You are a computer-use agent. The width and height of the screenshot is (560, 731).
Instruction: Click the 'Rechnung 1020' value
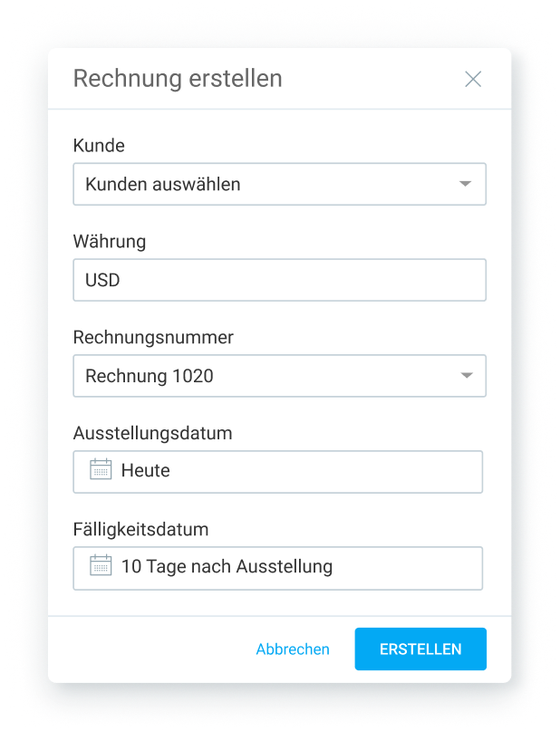150,376
